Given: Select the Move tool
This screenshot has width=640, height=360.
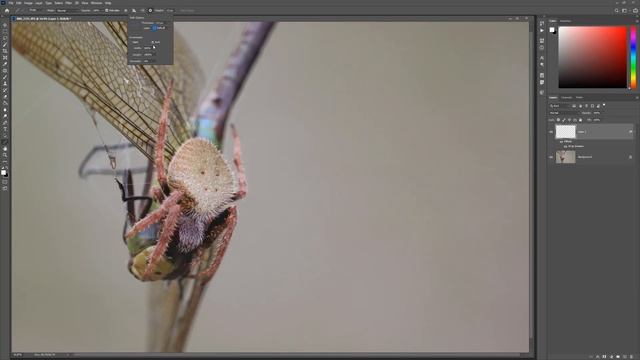Looking at the screenshot, I should coord(5,24).
